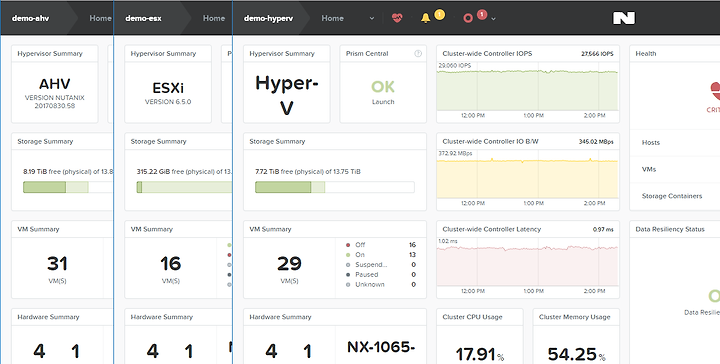The width and height of the screenshot is (720, 364).
Task: Click the Prism Central OK status
Action: point(383,86)
